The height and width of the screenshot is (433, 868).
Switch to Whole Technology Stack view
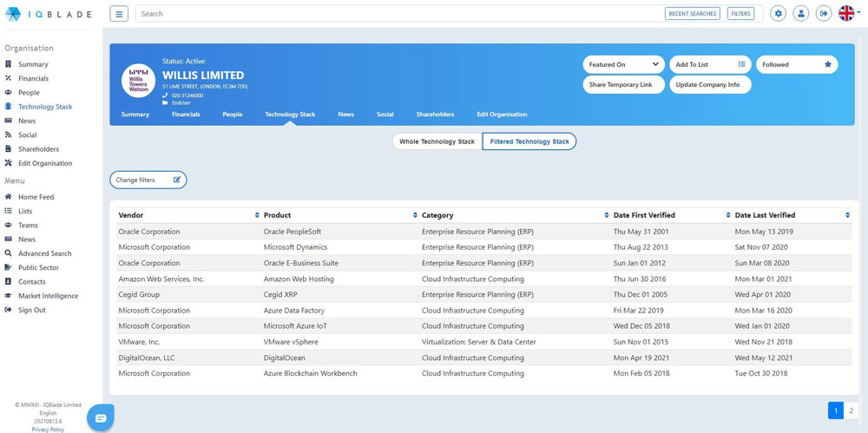tap(437, 141)
